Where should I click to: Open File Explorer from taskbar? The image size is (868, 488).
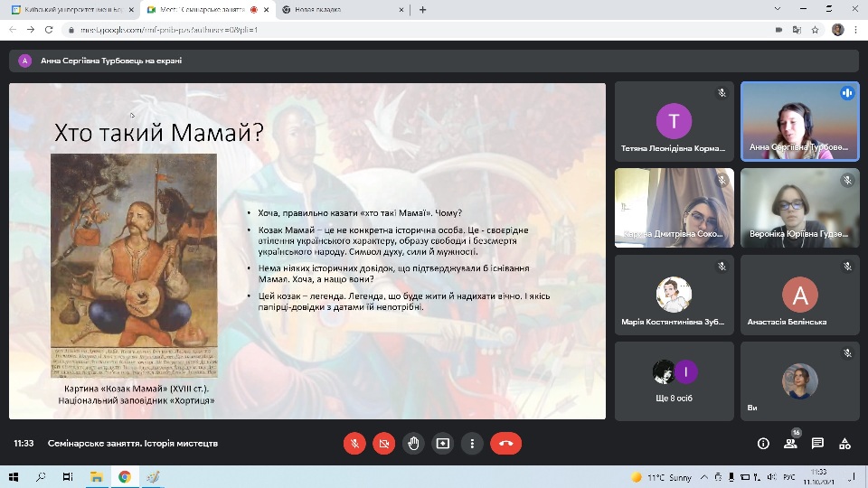[97, 477]
